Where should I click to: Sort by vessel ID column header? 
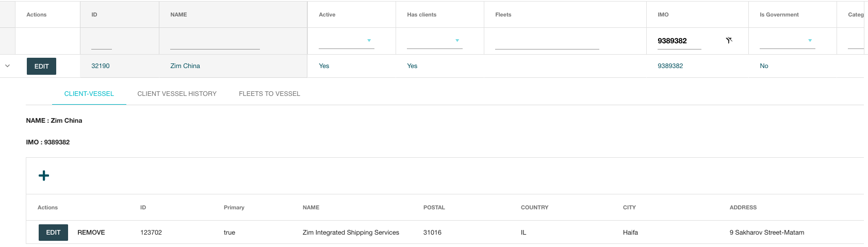point(94,14)
